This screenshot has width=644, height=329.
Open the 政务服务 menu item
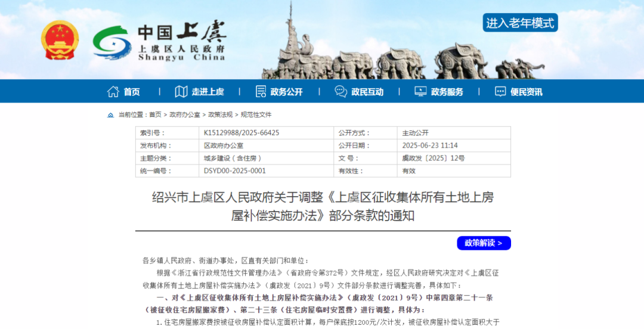[x=447, y=92]
